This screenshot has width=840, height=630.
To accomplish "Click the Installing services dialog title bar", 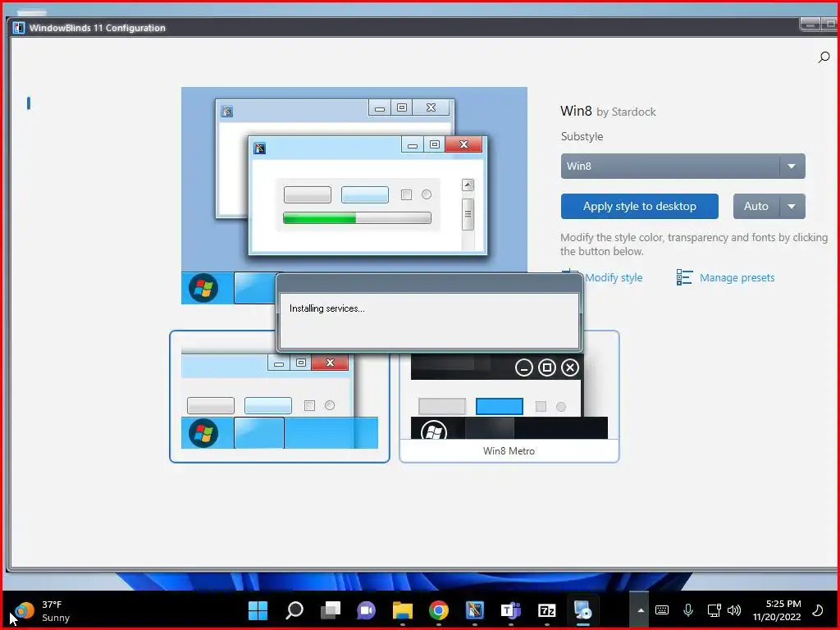I will (x=429, y=282).
